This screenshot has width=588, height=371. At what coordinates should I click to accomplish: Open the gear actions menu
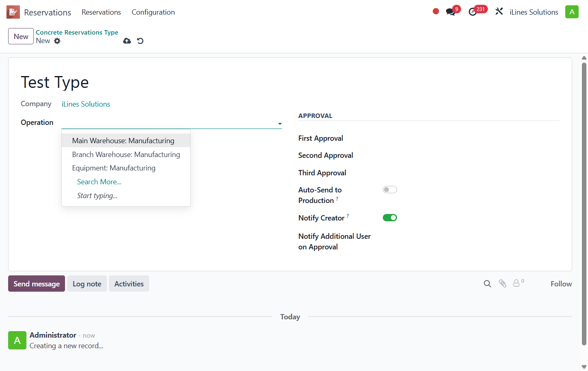click(57, 41)
